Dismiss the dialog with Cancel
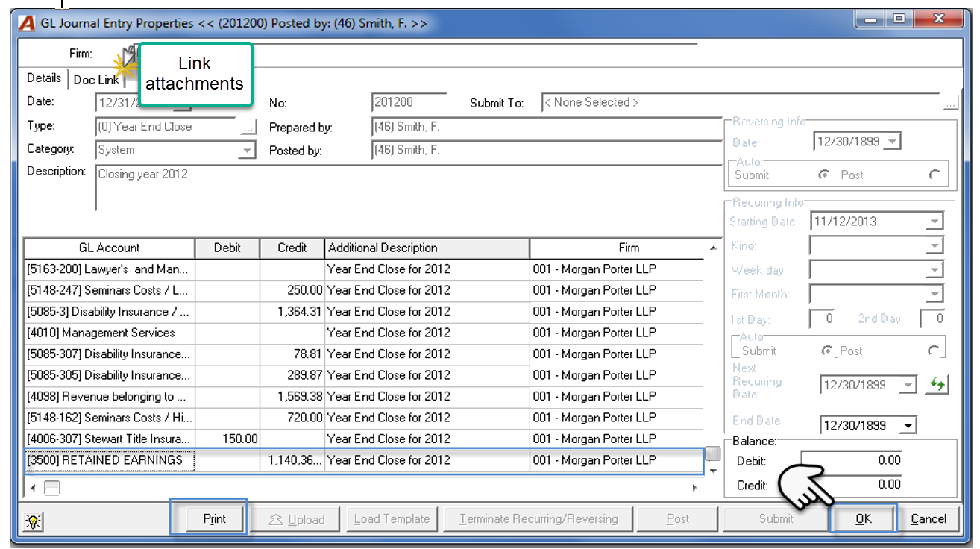 [x=929, y=519]
